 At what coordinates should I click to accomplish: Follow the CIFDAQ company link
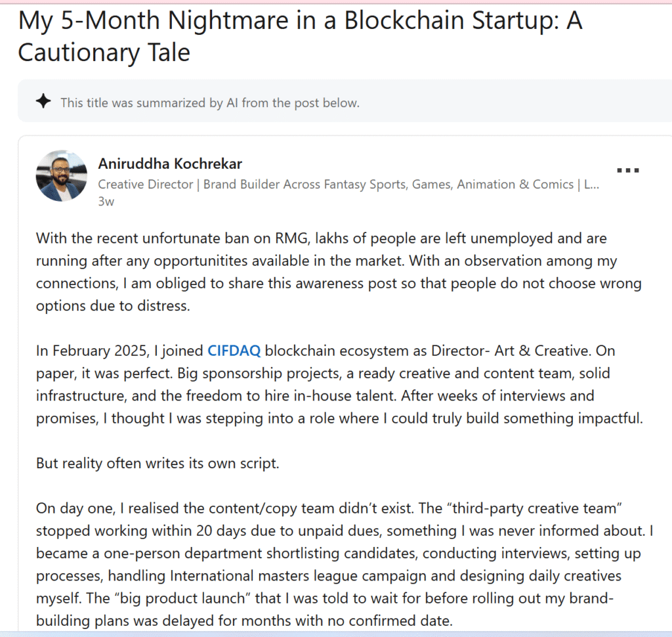click(234, 350)
